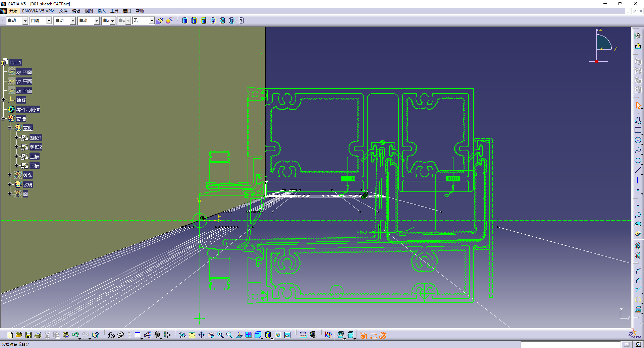Activate the Pan view tool
This screenshot has height=348, width=644.
pos(201,335)
